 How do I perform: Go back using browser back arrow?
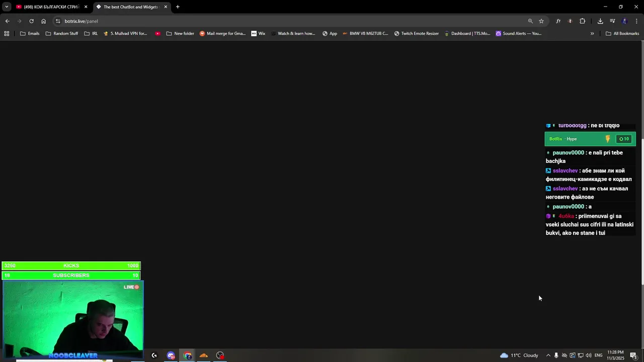coord(7,21)
